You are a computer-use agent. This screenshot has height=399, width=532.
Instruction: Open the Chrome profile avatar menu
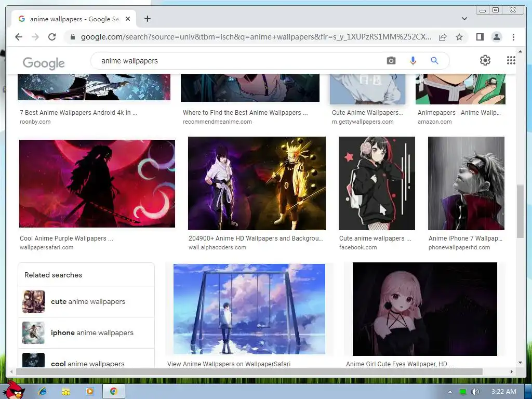pos(497,37)
